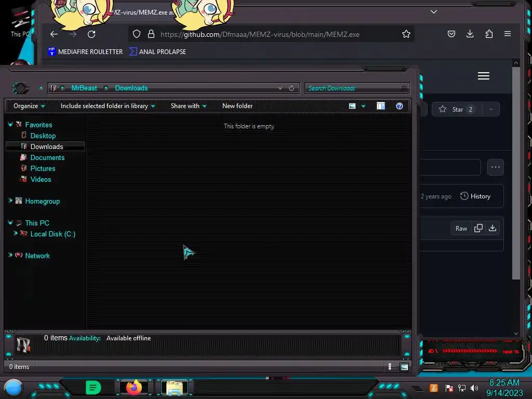The image size is (532, 399).
Task: Expand the Explorer address bar history dropdown
Action: click(x=280, y=88)
